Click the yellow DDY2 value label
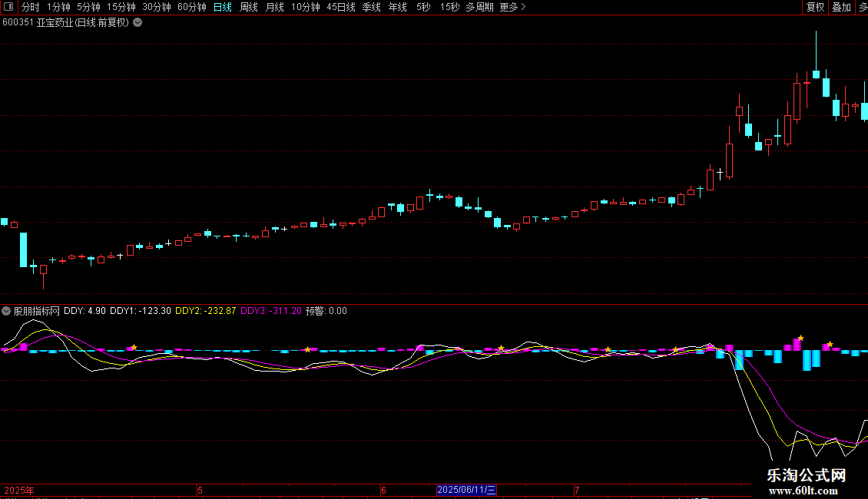This screenshot has height=499, width=868. point(205,311)
